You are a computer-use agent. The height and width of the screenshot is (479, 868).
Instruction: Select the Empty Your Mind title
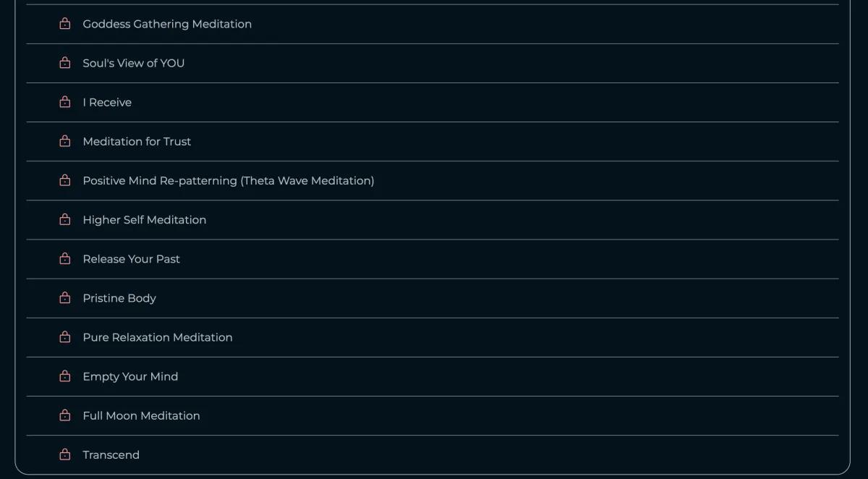[130, 376]
